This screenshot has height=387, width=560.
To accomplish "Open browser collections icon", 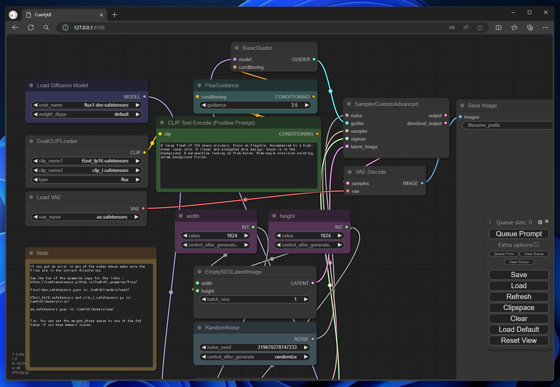I will (x=530, y=27).
